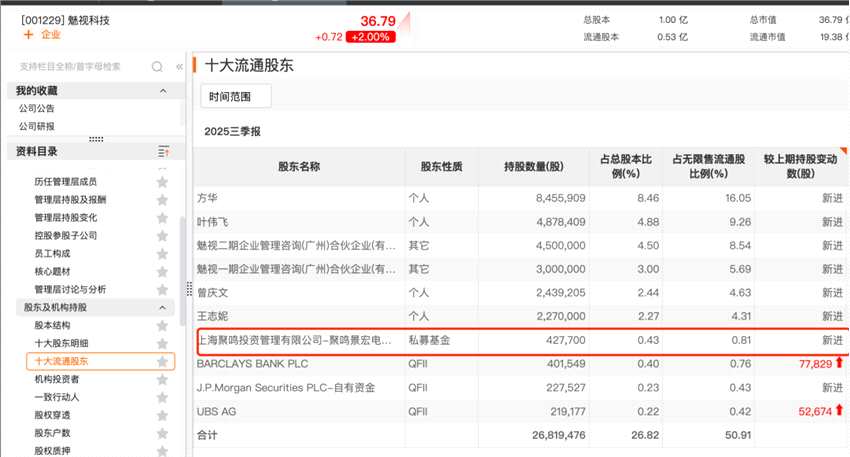850x457 pixels.
Task: Open 管理层持股及报酬 page
Action: [x=70, y=199]
